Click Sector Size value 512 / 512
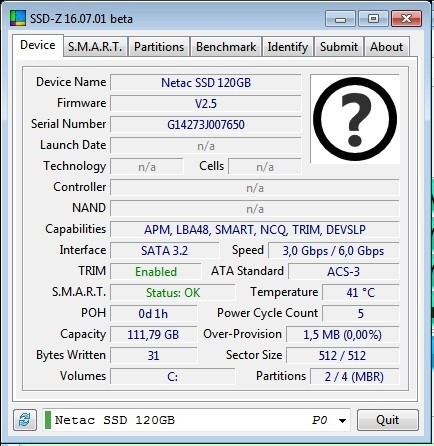 click(x=343, y=356)
